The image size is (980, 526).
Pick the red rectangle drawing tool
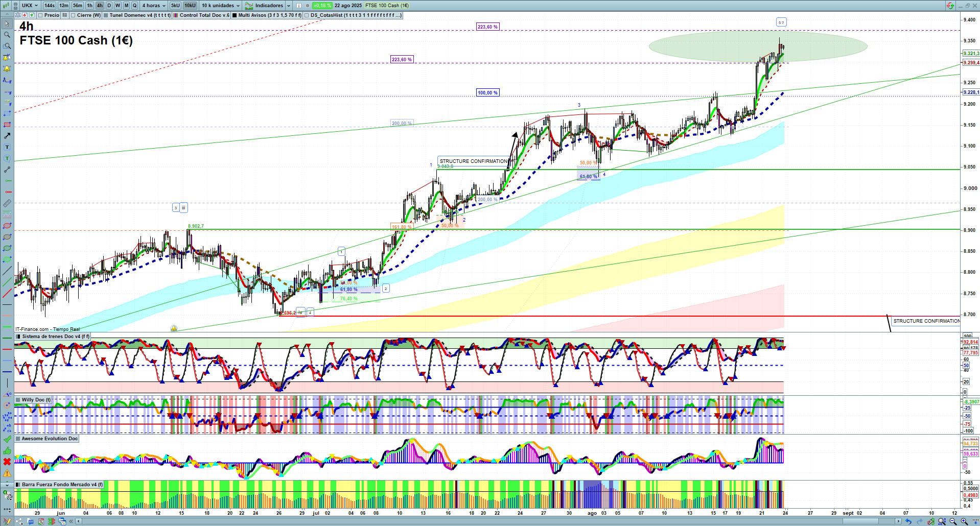click(x=7, y=125)
